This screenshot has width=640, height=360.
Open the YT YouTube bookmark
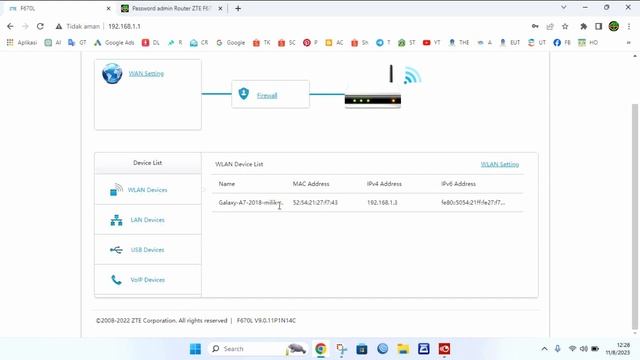(432, 42)
